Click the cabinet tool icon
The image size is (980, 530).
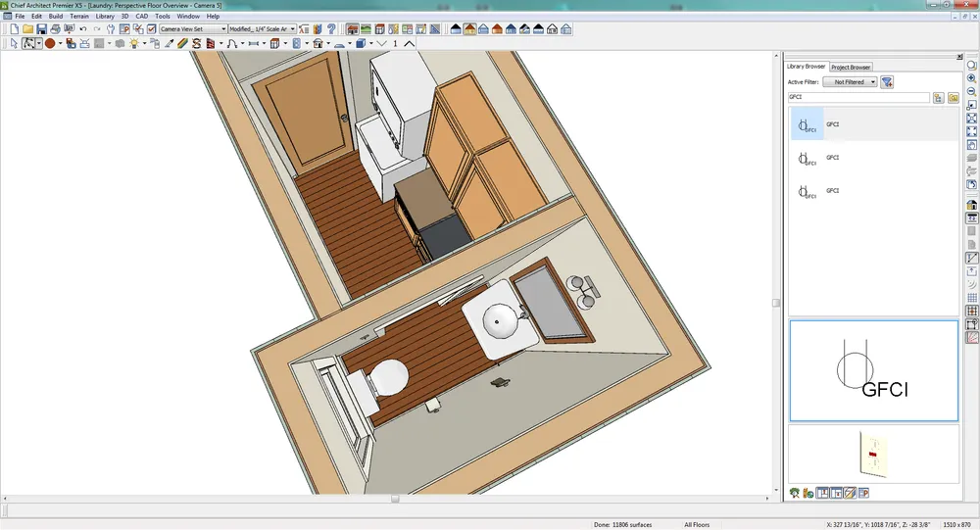274,44
